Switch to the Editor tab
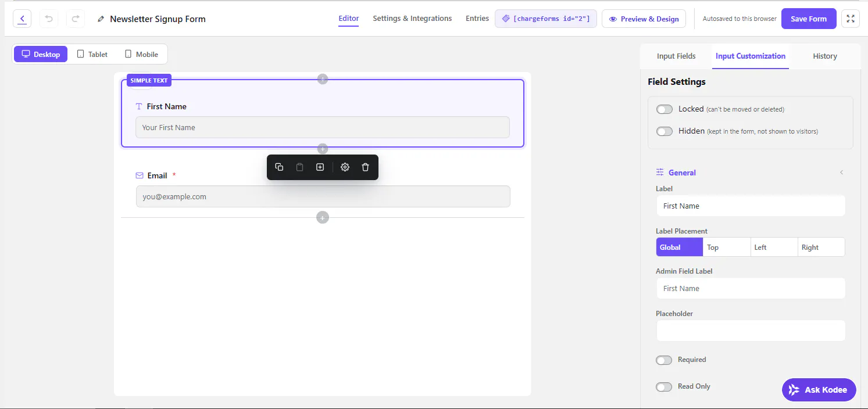868x409 pixels. click(349, 19)
